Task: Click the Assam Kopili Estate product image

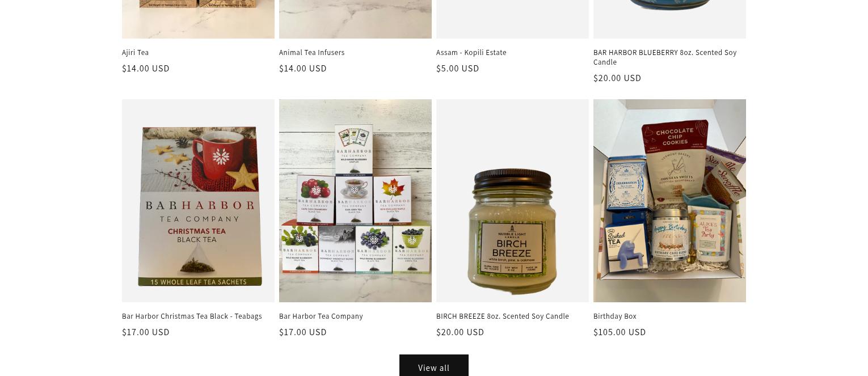Action: click(x=512, y=19)
